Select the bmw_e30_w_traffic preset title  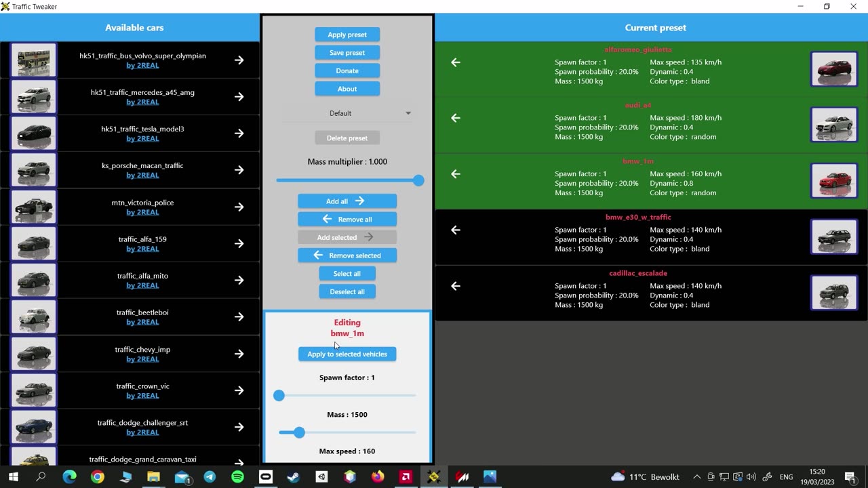638,217
